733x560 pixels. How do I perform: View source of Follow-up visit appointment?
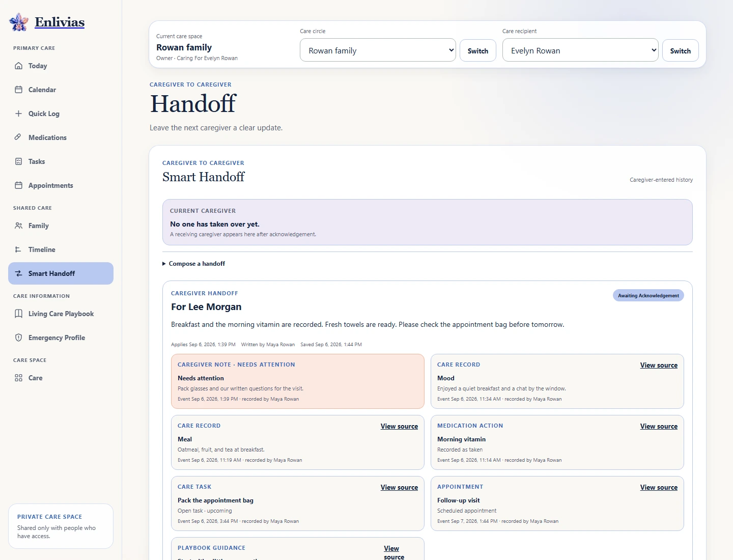click(659, 487)
